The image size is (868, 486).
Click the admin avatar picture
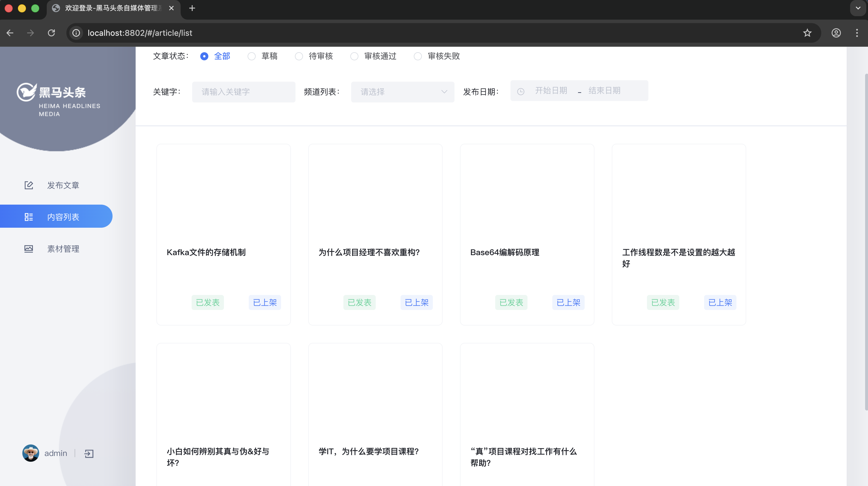point(31,453)
